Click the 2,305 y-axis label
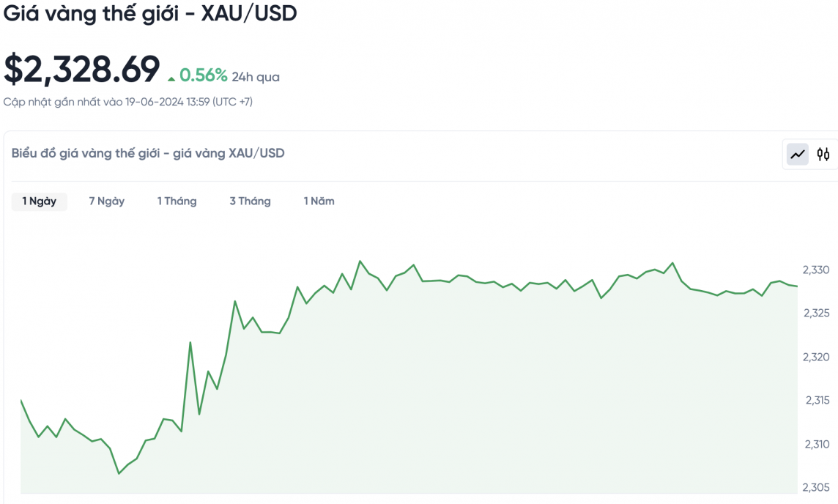The width and height of the screenshot is (838, 504). point(816,487)
